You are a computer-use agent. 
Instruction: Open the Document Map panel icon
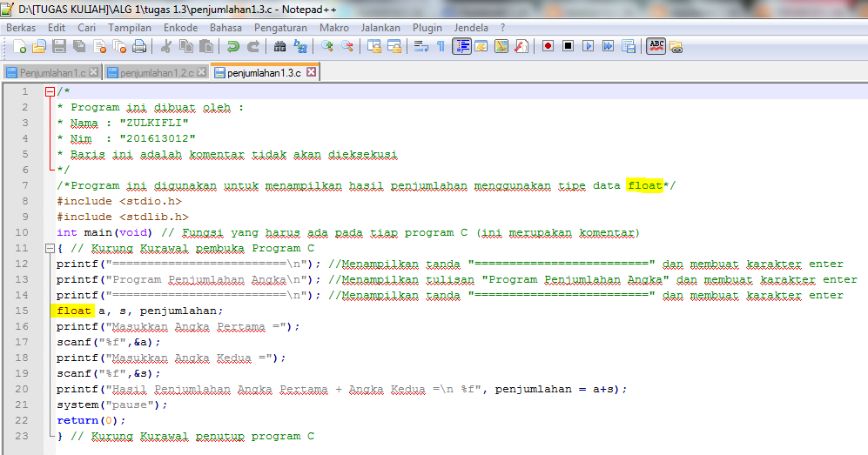point(501,46)
